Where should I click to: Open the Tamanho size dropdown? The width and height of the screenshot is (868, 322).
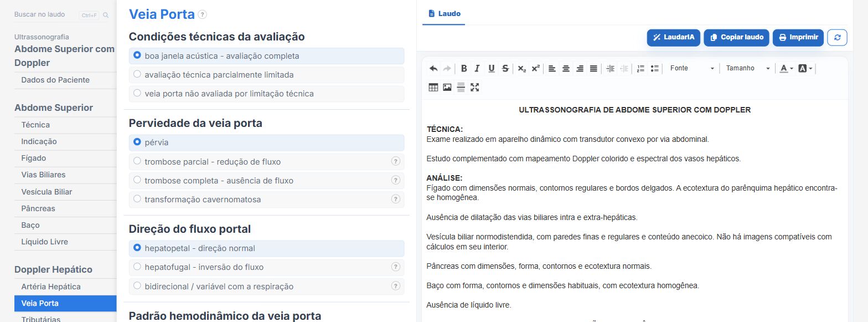pyautogui.click(x=748, y=68)
